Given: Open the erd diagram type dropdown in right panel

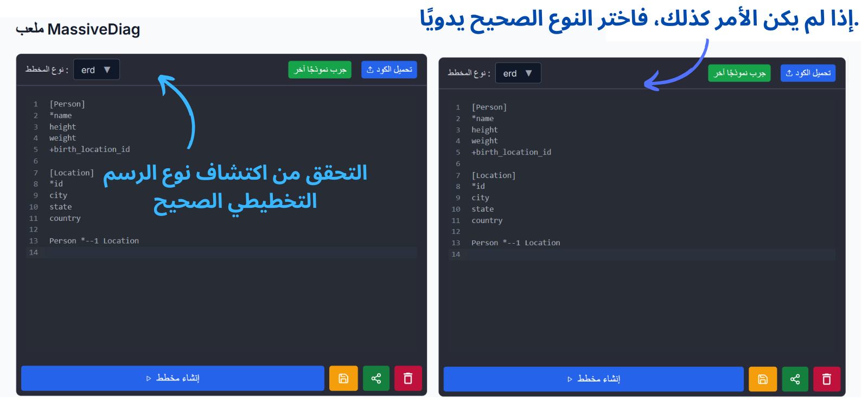Looking at the screenshot, I should tap(518, 73).
